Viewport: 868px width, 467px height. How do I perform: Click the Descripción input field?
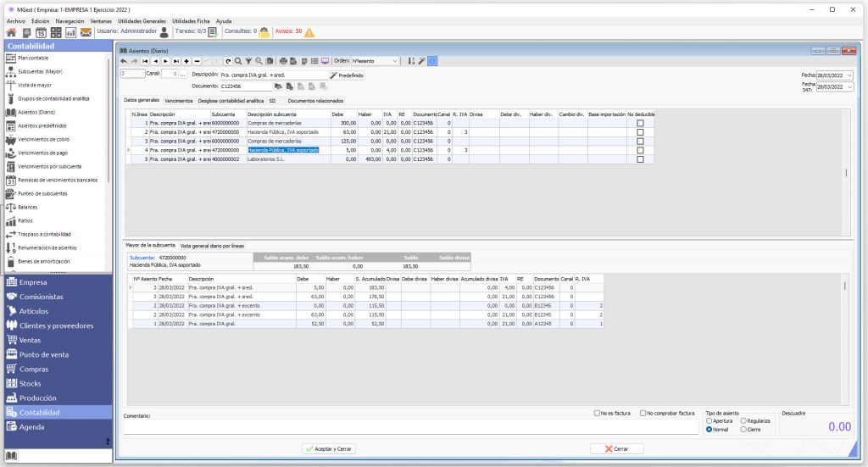click(274, 75)
